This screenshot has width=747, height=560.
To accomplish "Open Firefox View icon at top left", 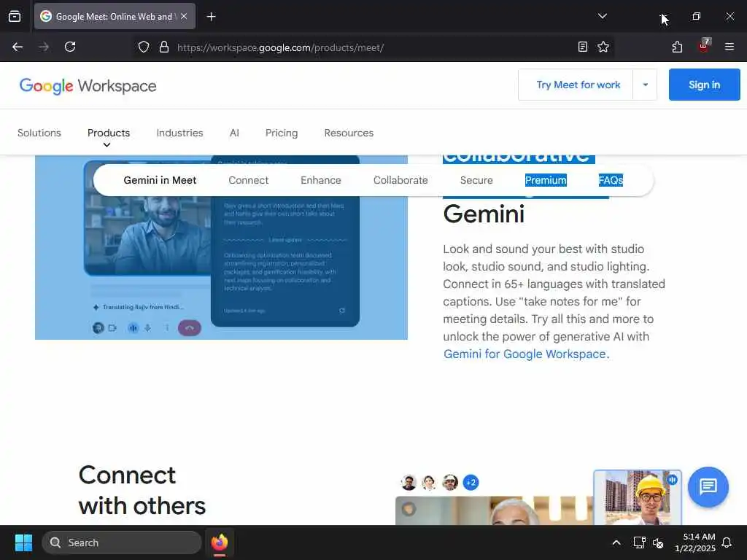I will point(15,16).
